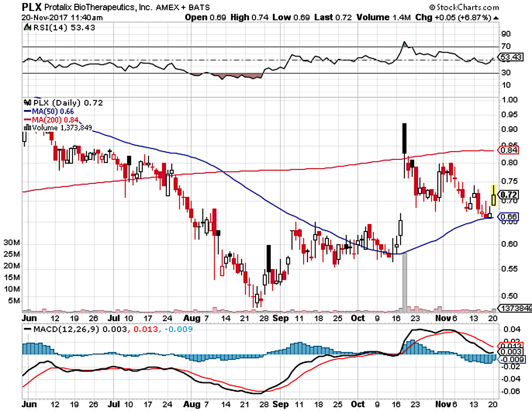Click the -0.06 MACD axis label

click(x=510, y=391)
